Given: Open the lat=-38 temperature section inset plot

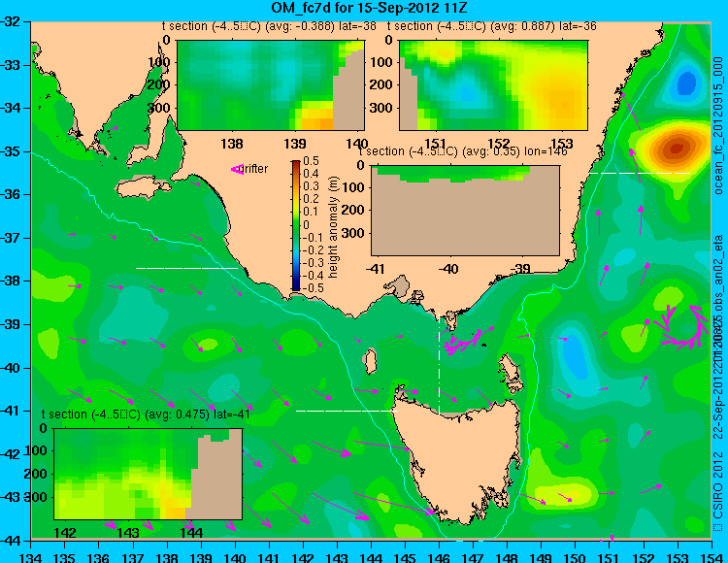Looking at the screenshot, I should point(271,85).
